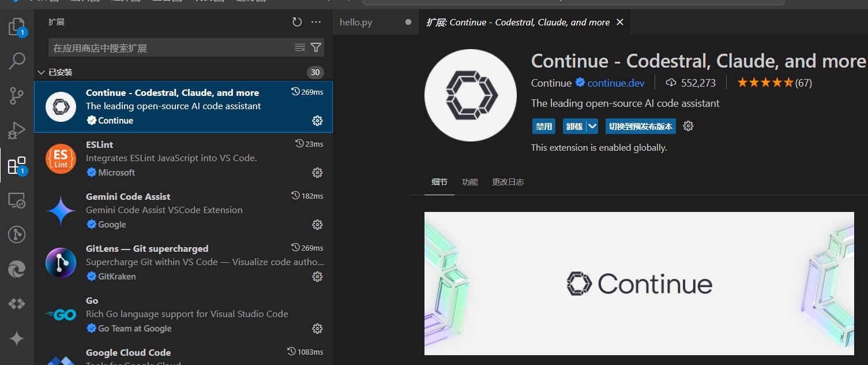Open Run and Debug view
The height and width of the screenshot is (365, 868).
17,131
